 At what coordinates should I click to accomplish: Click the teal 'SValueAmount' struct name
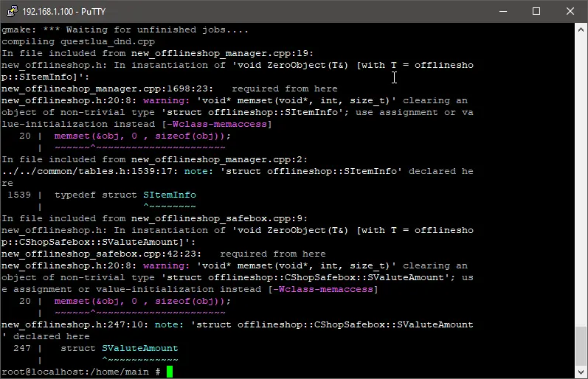click(139, 348)
